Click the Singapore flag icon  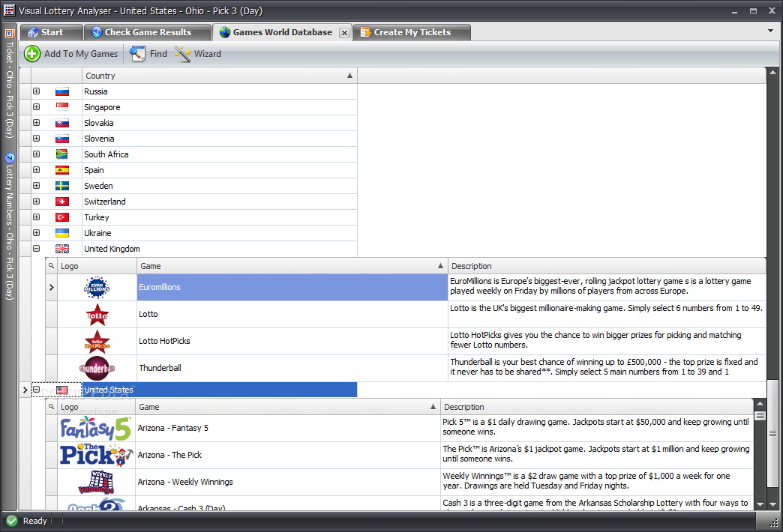62,107
